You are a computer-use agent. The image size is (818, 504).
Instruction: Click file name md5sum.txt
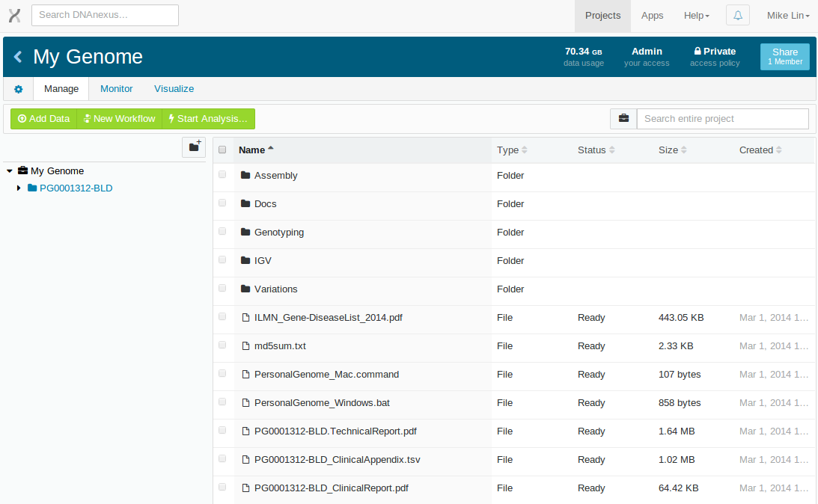(x=280, y=346)
